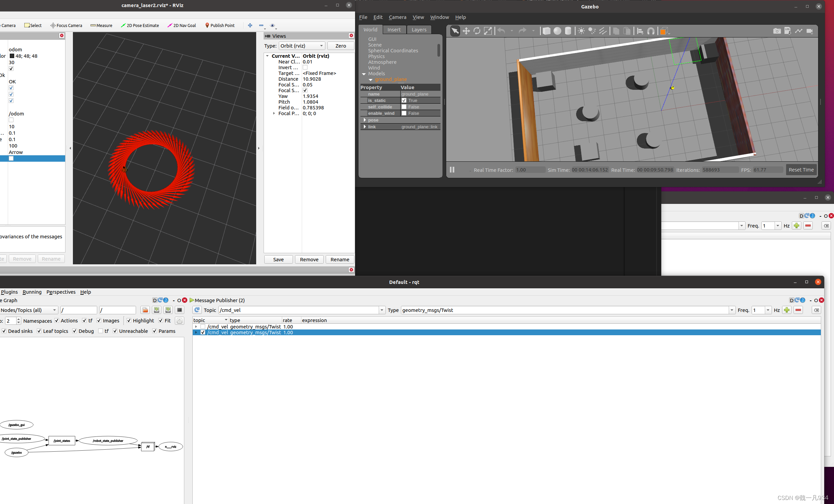Click the black rectangle save-image icon in rqt graph

click(180, 310)
